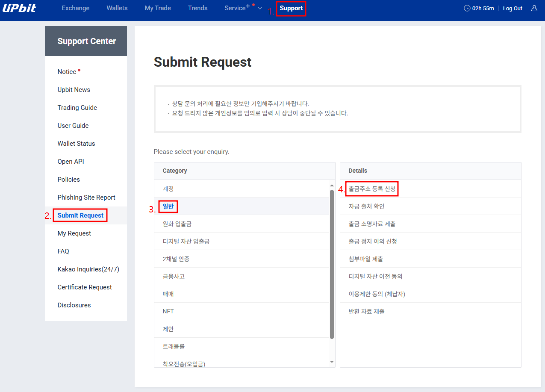
Task: Choose 출금주소 등록 신청 in Details
Action: coord(371,188)
